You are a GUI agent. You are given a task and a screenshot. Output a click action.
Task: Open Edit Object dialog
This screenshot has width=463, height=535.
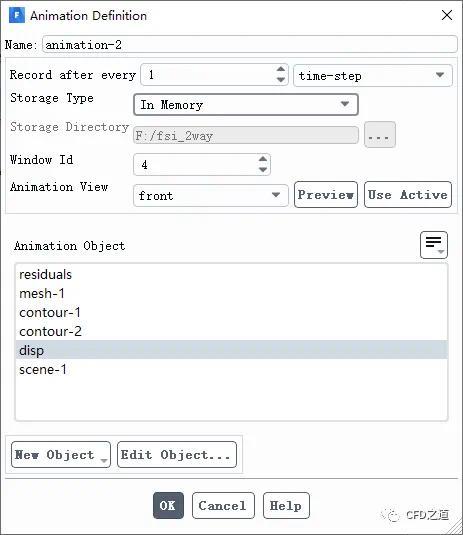(x=177, y=454)
